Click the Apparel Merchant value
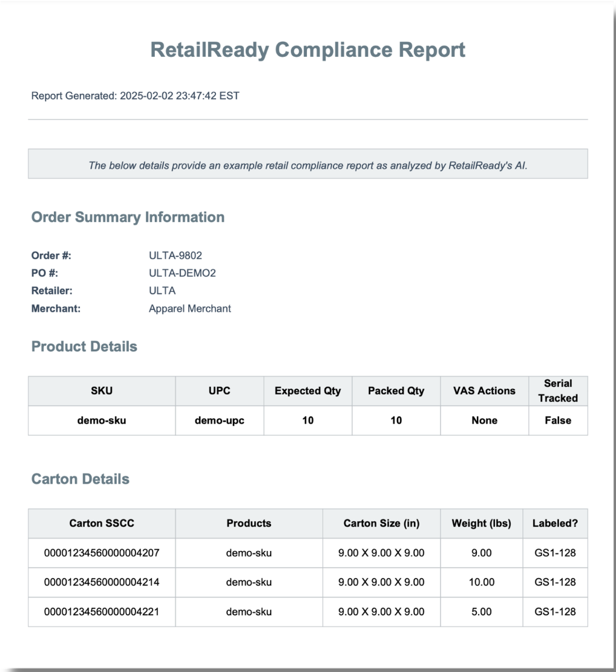Image resolution: width=616 pixels, height=672 pixels. tap(190, 309)
